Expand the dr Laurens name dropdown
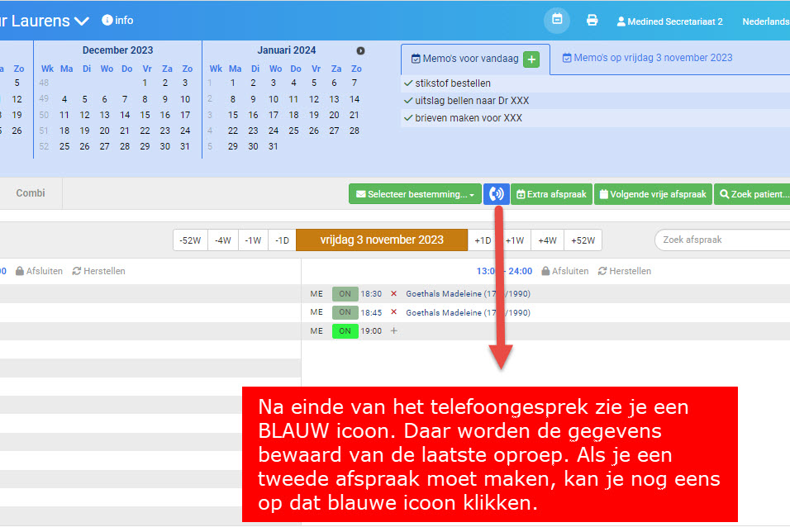Viewport: 790px width, 532px height. click(x=80, y=20)
